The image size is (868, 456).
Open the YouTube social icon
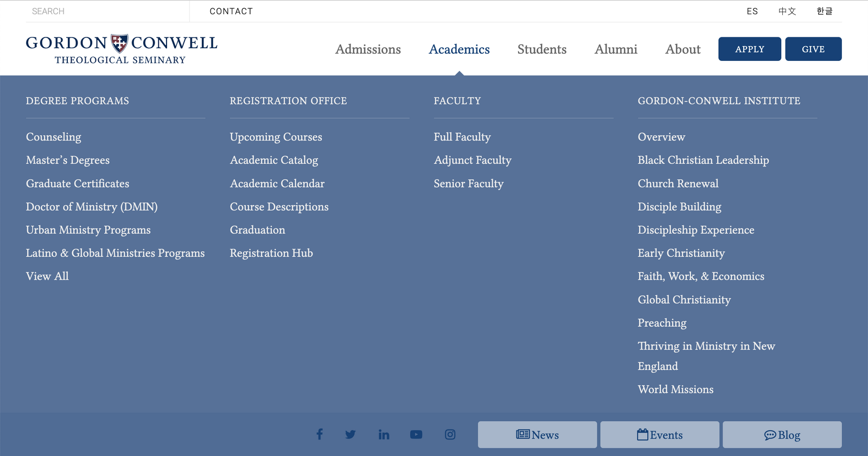[416, 434]
